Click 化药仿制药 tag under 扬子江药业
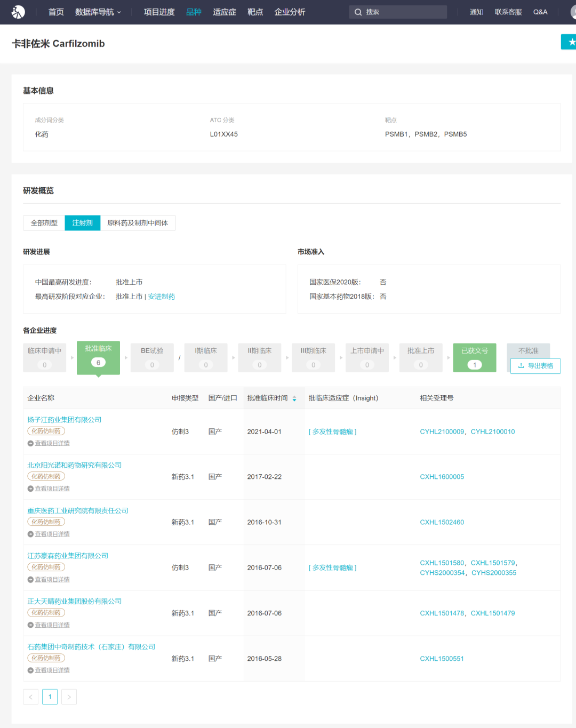This screenshot has height=728, width=576. pyautogui.click(x=46, y=431)
